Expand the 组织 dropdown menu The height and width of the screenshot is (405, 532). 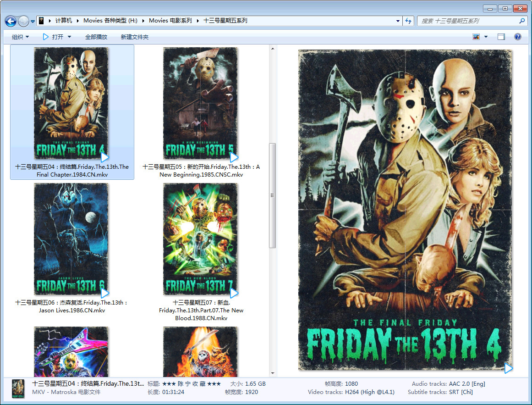[20, 37]
